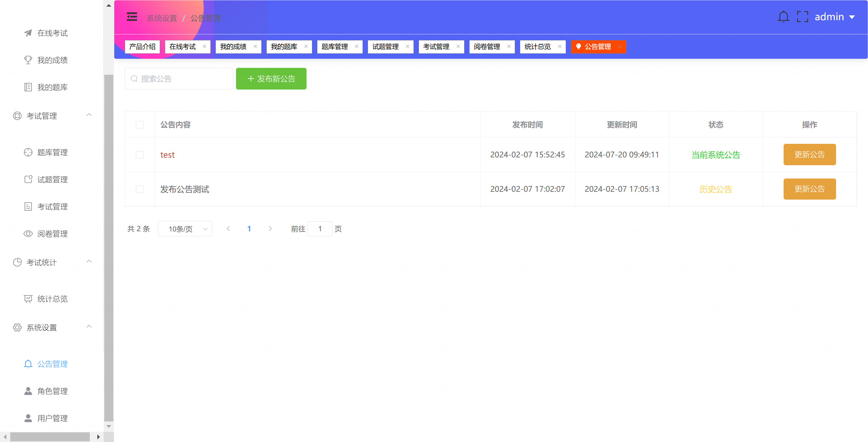Check the box for 发布公告测试 row

(x=140, y=189)
